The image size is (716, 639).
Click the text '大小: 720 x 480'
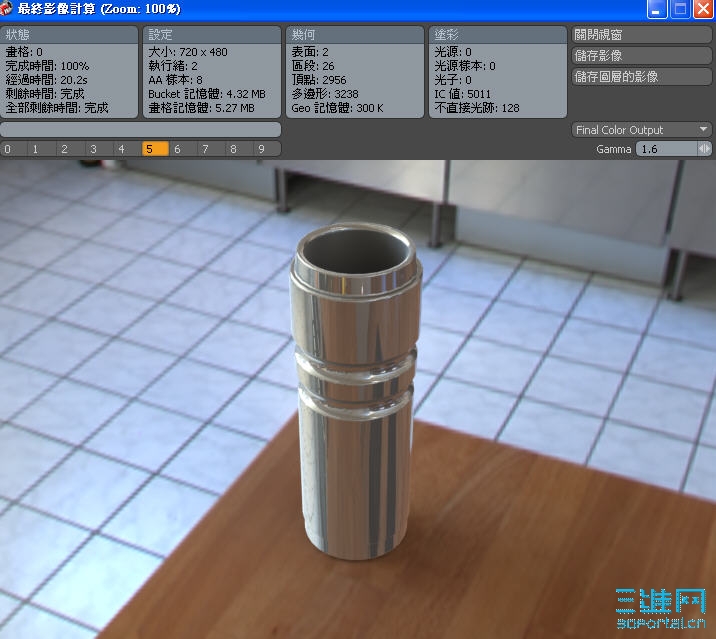point(188,52)
